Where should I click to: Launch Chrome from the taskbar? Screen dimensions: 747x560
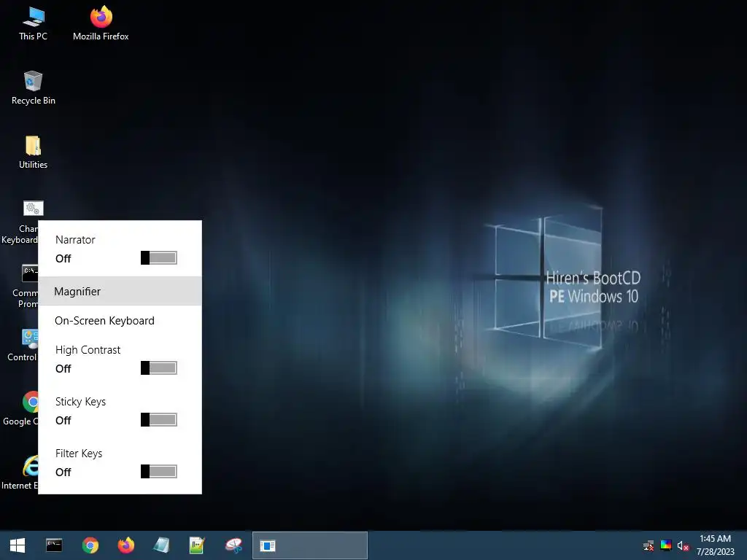90,545
